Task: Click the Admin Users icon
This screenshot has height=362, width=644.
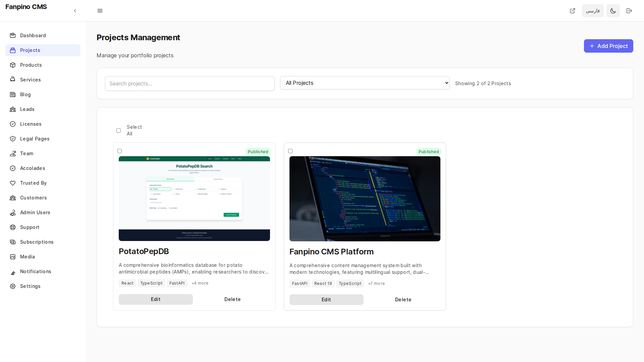Action: [13, 213]
